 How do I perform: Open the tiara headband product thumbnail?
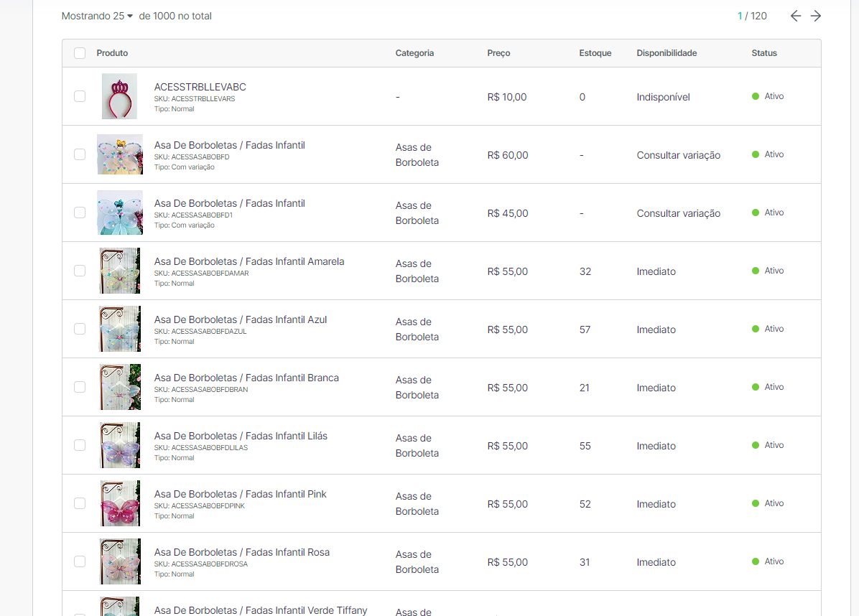(x=119, y=96)
